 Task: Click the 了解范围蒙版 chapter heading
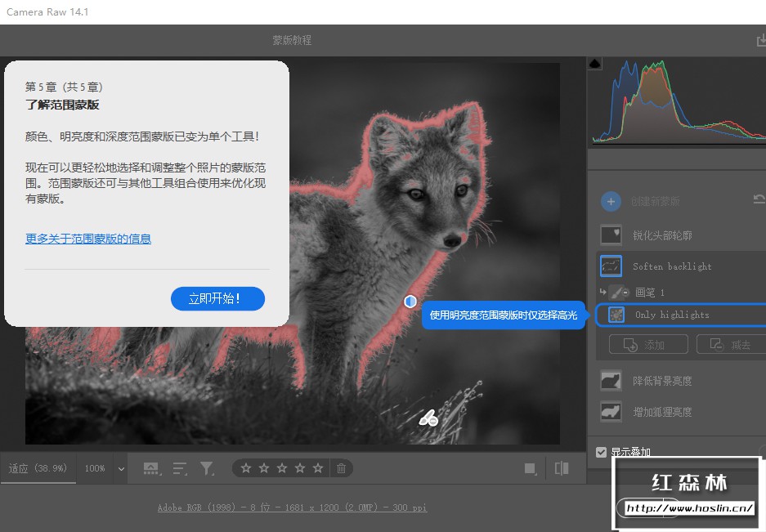click(x=62, y=105)
